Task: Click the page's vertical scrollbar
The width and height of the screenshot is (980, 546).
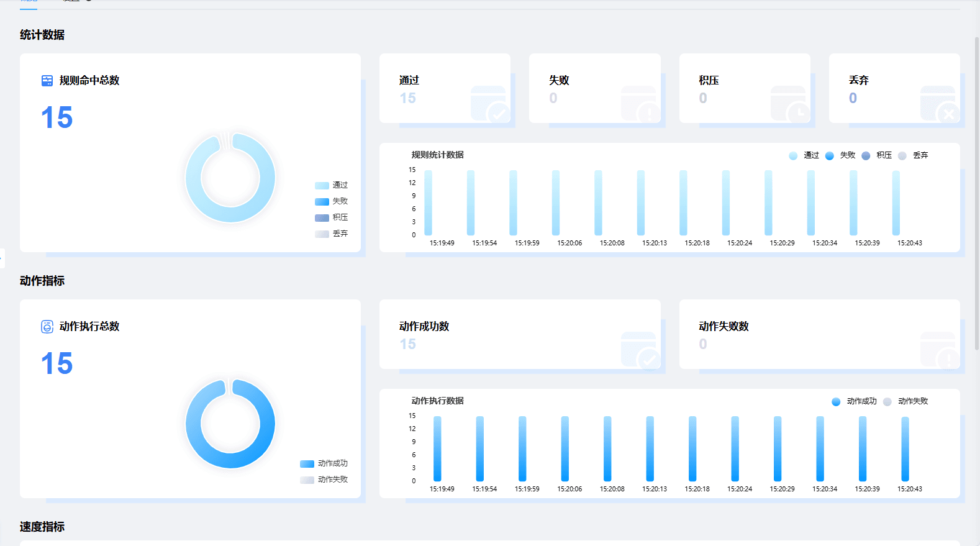Action: click(x=976, y=193)
